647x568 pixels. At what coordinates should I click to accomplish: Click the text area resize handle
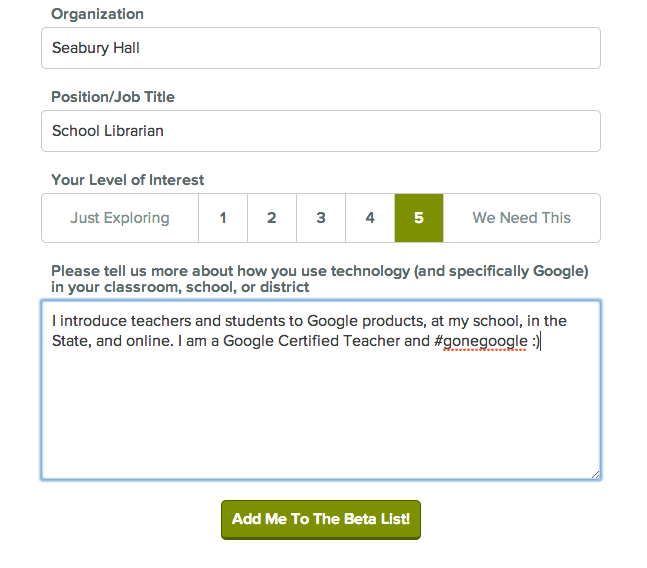tap(595, 475)
